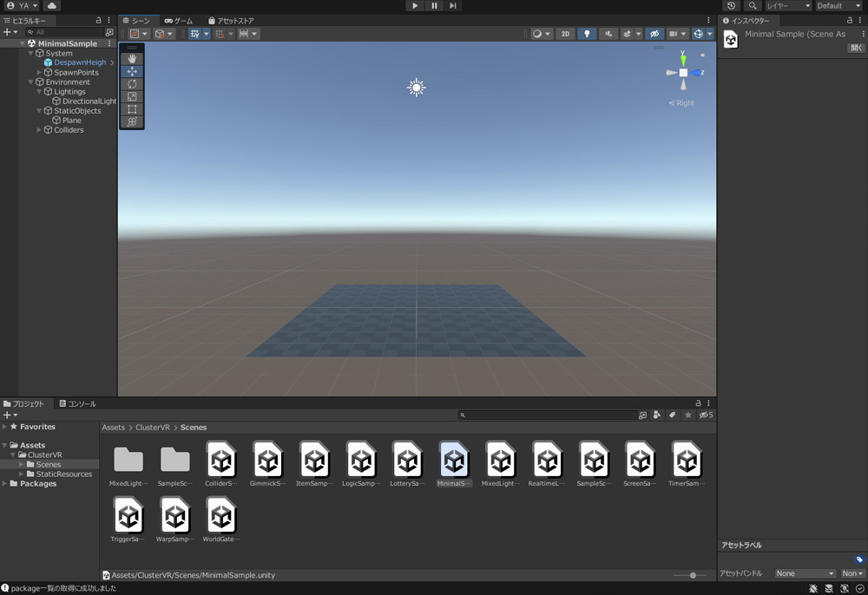Toggle scene lighting bulb
Viewport: 868px width, 595px height.
[x=587, y=34]
